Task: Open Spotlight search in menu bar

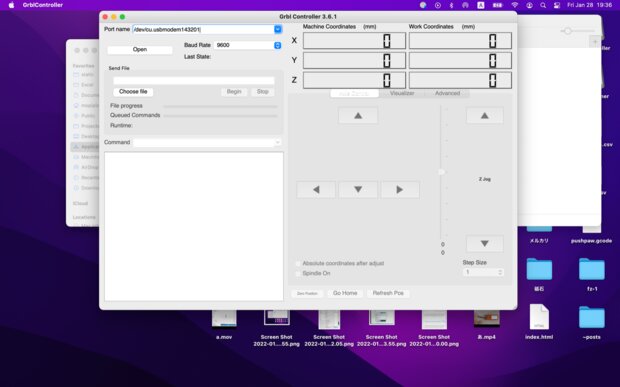Action: [x=543, y=5]
